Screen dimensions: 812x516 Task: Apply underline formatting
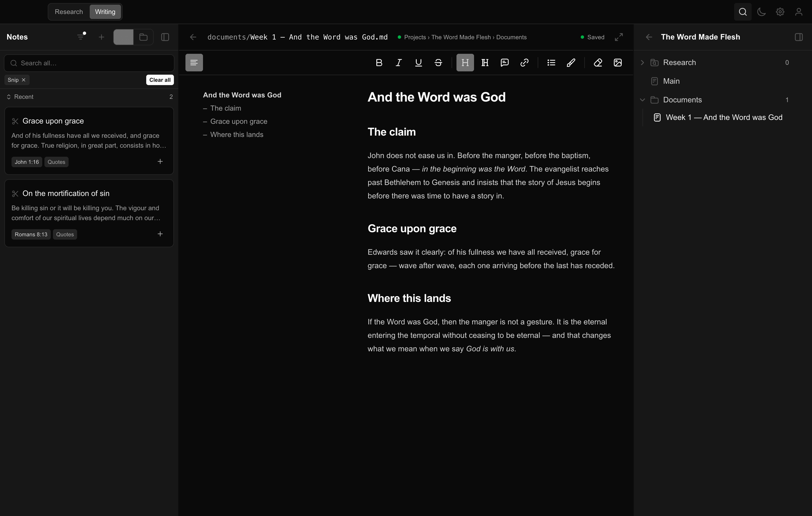418,62
